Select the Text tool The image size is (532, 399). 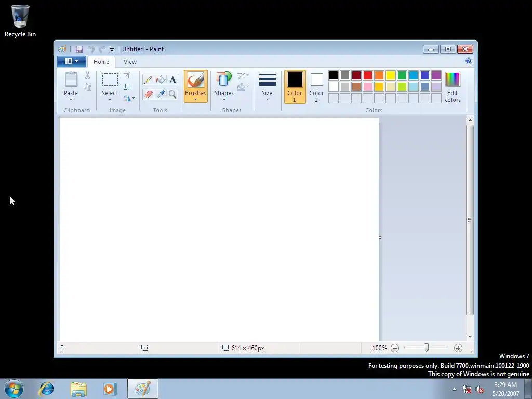tap(172, 79)
